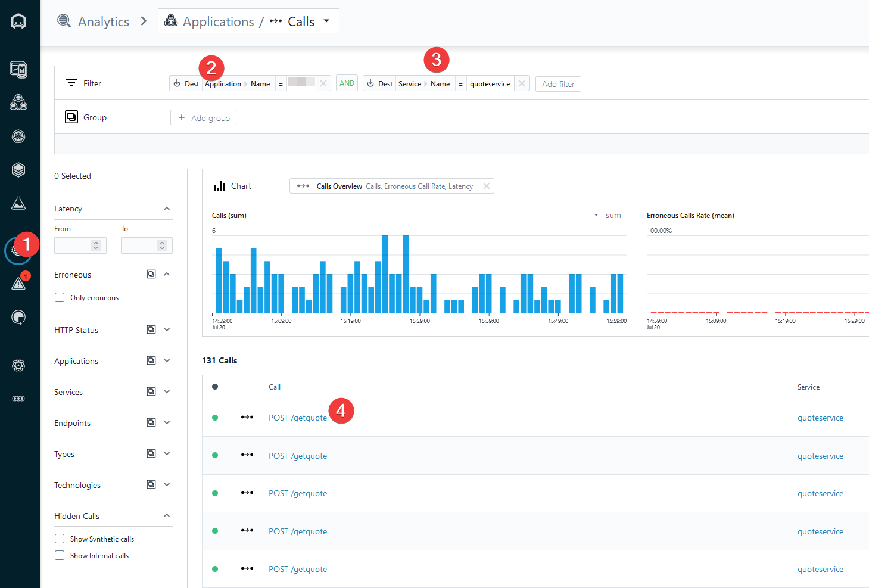869x588 pixels.
Task: Group by Technologies using its group icon
Action: tap(151, 484)
